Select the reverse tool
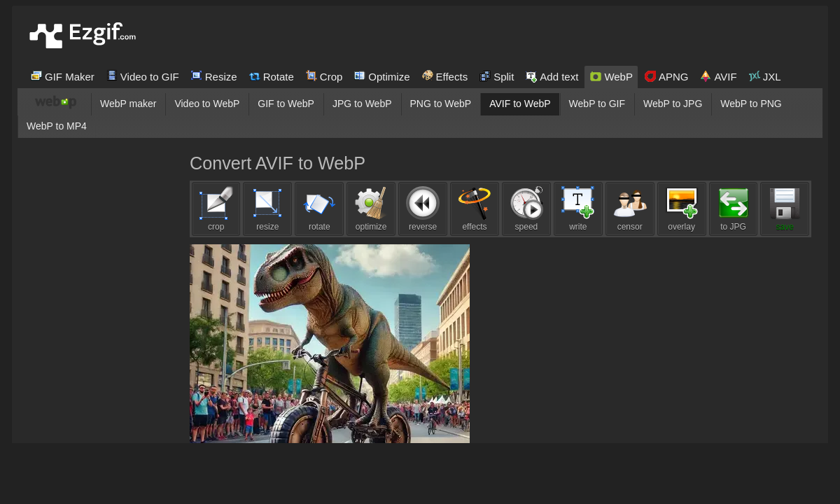 [423, 209]
